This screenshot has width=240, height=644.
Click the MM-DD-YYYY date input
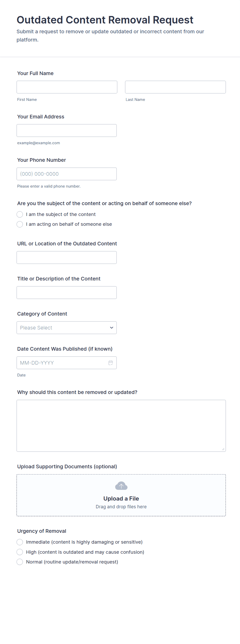62,363
